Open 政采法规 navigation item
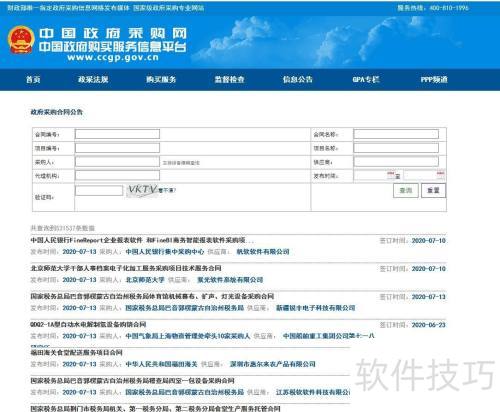This screenshot has height=412, width=500. (93, 79)
